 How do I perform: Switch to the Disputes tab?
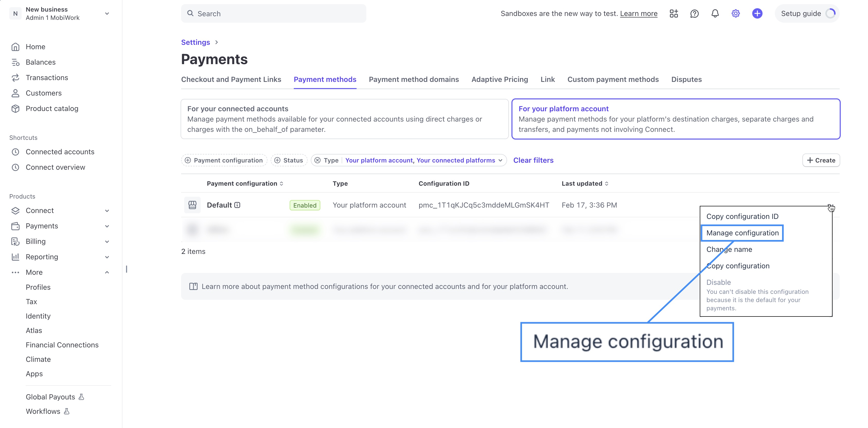[x=686, y=79]
